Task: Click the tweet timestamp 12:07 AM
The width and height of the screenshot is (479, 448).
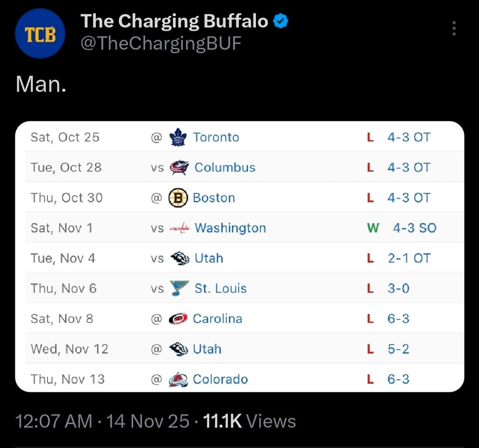Action: pyautogui.click(x=54, y=422)
